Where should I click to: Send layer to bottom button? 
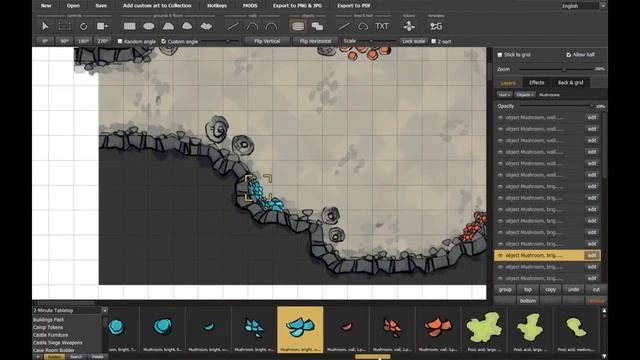(528, 301)
